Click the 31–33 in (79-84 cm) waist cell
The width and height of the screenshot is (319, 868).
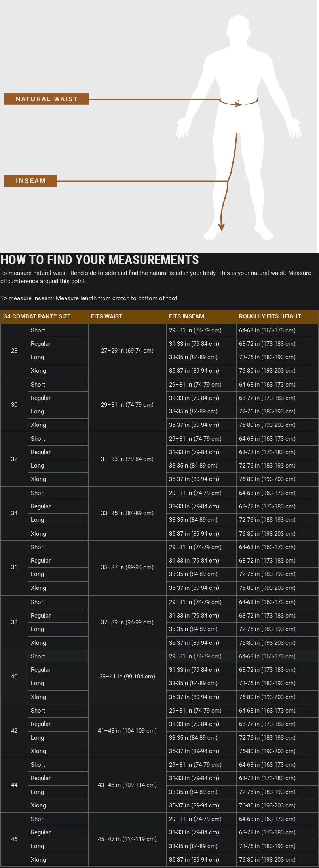click(127, 459)
